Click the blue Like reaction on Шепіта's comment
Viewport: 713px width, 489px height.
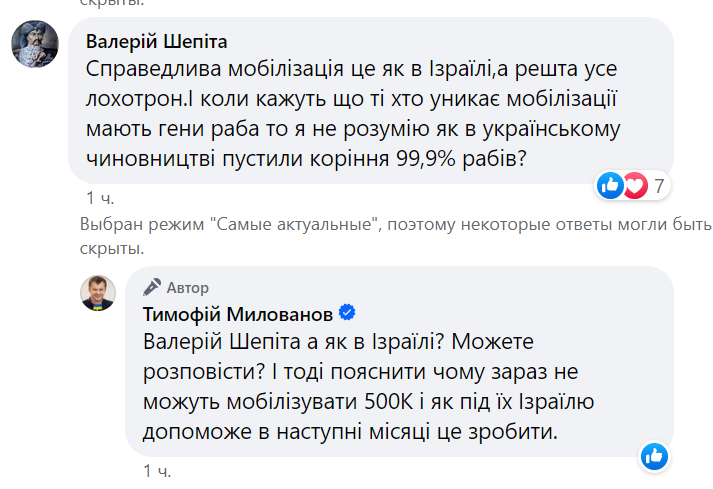click(610, 185)
